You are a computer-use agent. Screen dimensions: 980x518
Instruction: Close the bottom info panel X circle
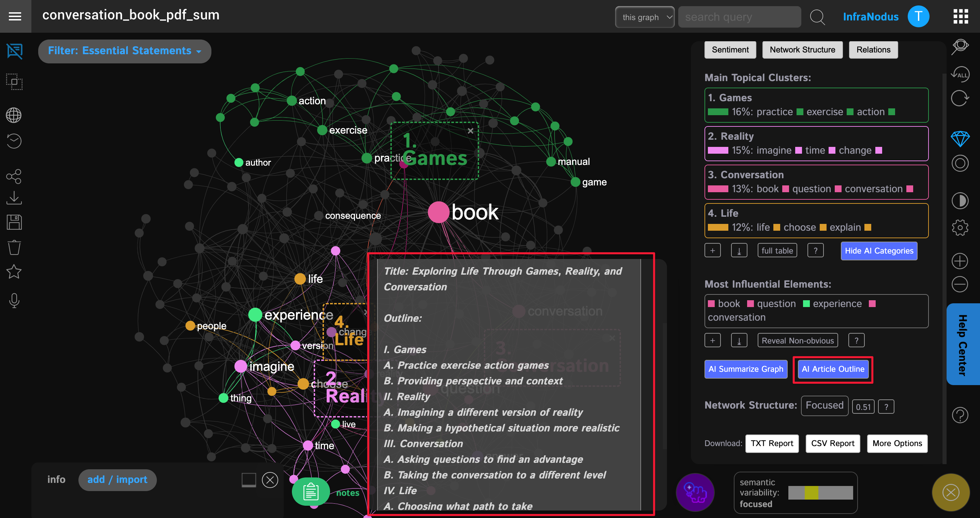(270, 480)
